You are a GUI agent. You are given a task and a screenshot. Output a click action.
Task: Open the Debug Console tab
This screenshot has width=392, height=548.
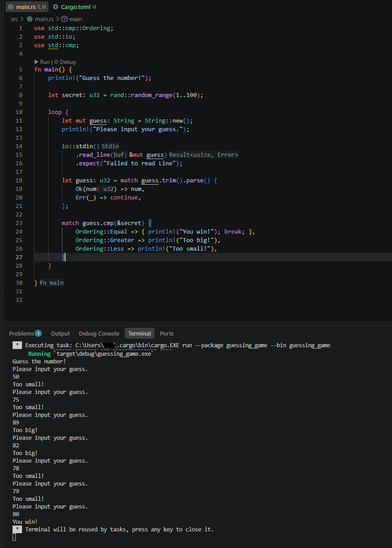pyautogui.click(x=99, y=333)
